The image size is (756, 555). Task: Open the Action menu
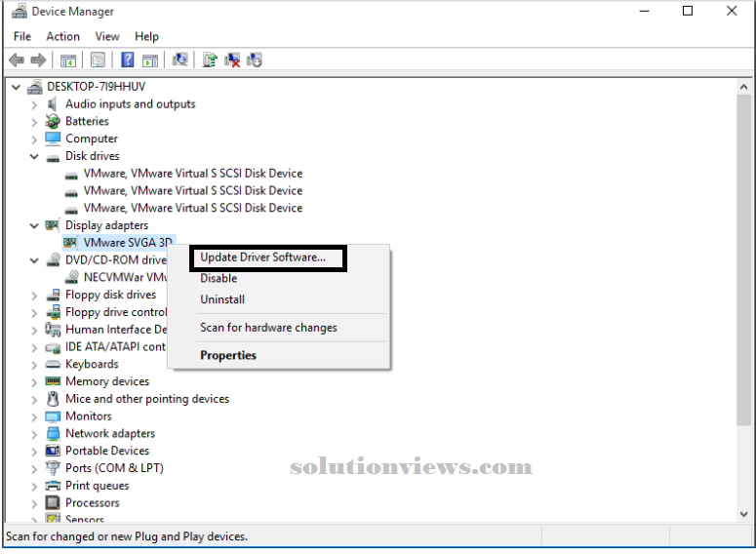point(62,36)
